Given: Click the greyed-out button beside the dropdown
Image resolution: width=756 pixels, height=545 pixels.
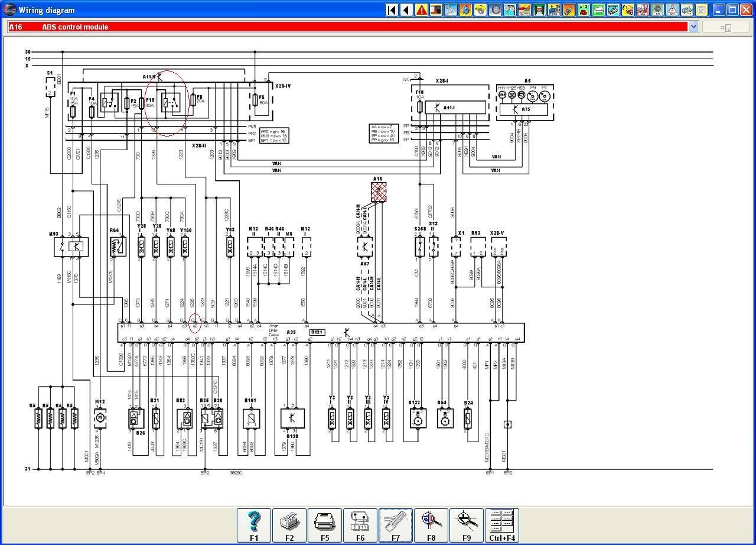Looking at the screenshot, I should (725, 27).
